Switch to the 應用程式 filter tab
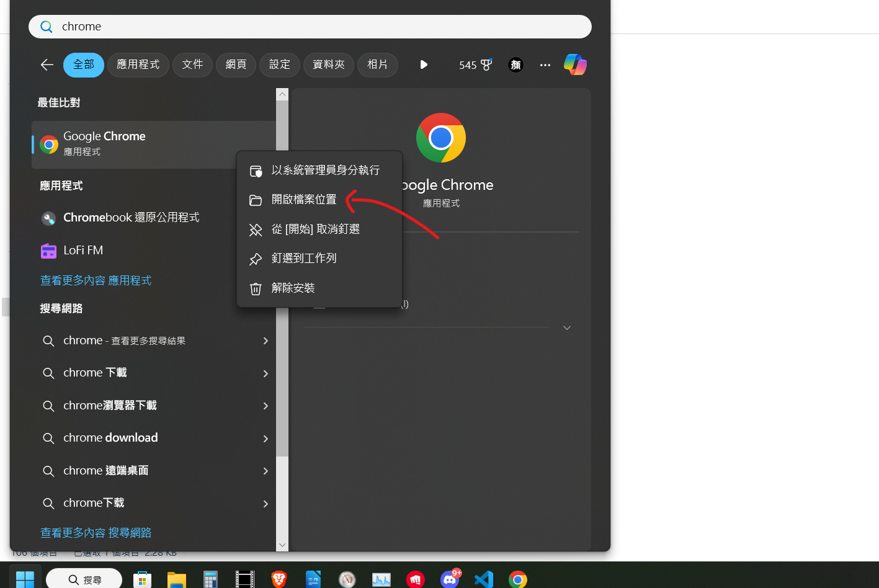Screen dimensions: 879x588 pyautogui.click(x=138, y=65)
